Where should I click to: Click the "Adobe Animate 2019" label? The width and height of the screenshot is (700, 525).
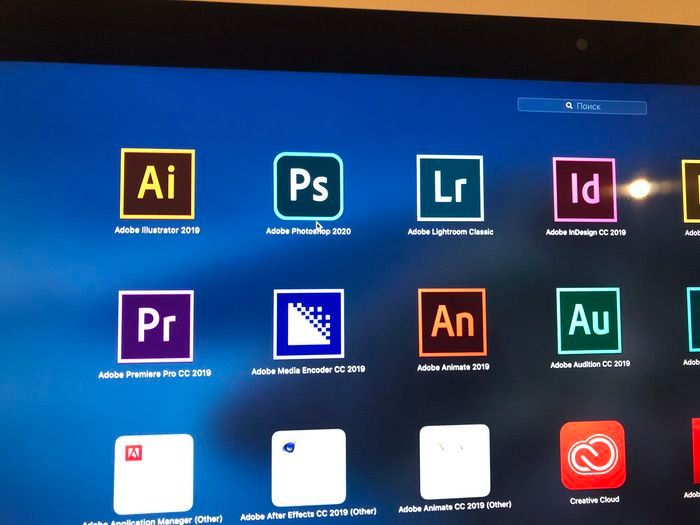(453, 367)
